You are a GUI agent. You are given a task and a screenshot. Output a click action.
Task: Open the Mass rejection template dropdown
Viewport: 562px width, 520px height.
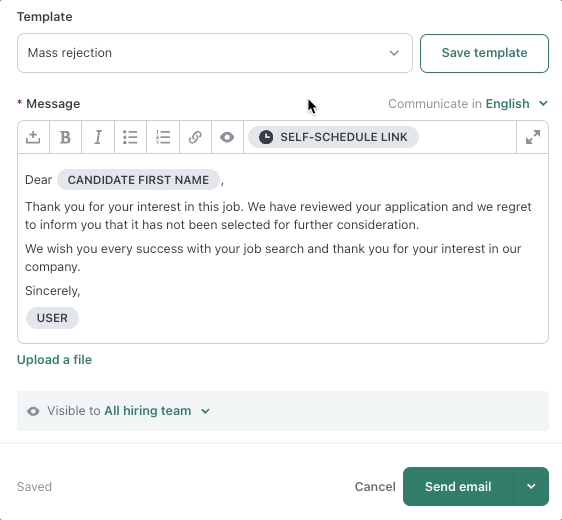point(215,53)
